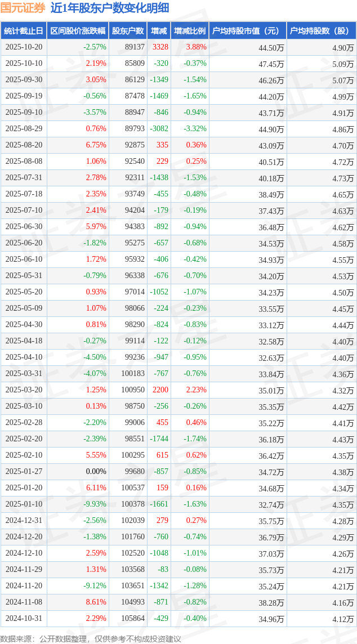The width and height of the screenshot is (357, 644).
Task: Click the 2025-08-20 date cell
Action: click(24, 145)
